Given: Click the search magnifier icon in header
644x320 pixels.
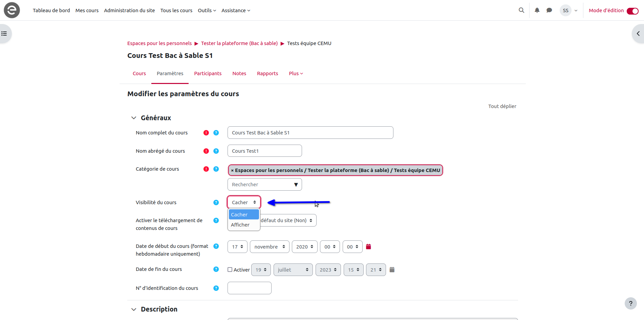Looking at the screenshot, I should point(521,10).
